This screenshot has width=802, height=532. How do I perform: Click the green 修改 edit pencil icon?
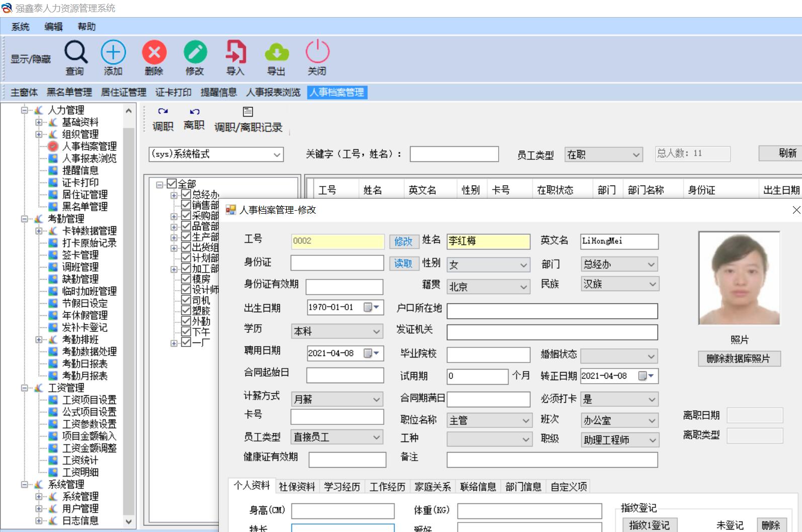coord(195,52)
